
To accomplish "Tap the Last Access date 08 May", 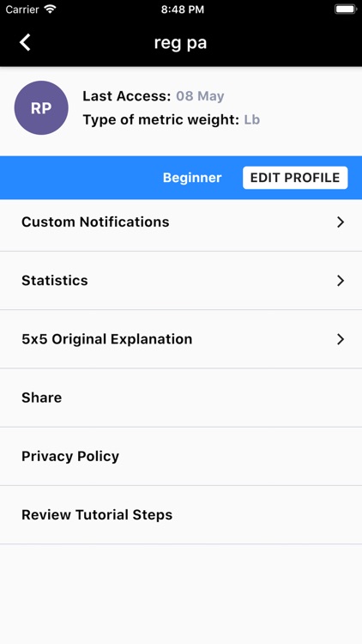I will pos(200,96).
